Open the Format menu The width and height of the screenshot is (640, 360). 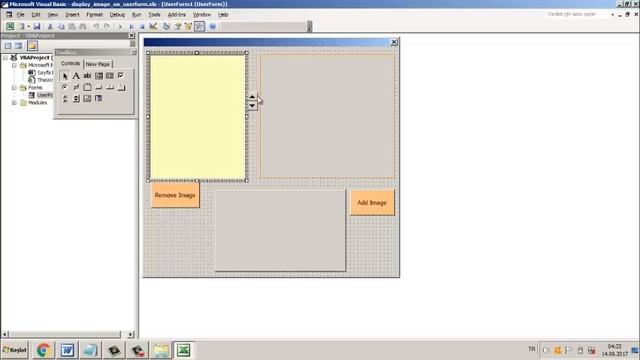coord(94,15)
